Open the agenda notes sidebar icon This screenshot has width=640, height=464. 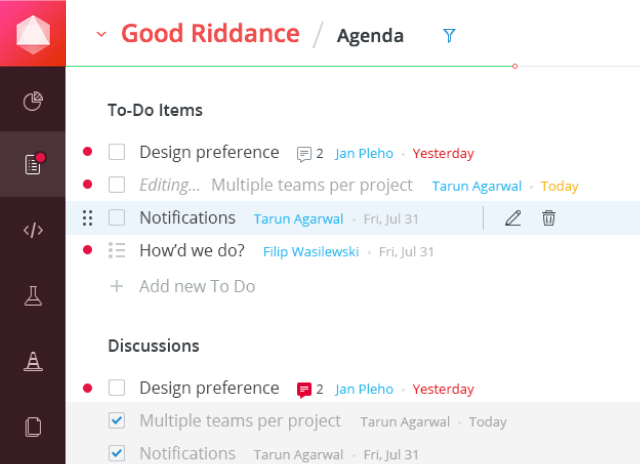click(33, 165)
